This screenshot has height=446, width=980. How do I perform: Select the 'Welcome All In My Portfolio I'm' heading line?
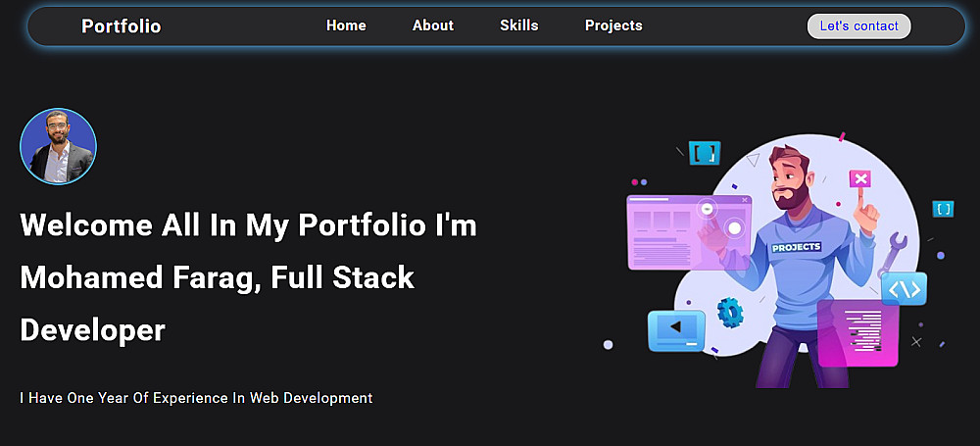(249, 225)
